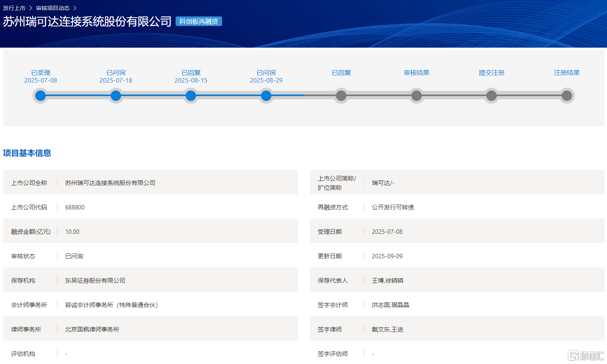Click the law firm 北京国枫律师事务所
Screen dimensions: 607x364
(x=92, y=329)
